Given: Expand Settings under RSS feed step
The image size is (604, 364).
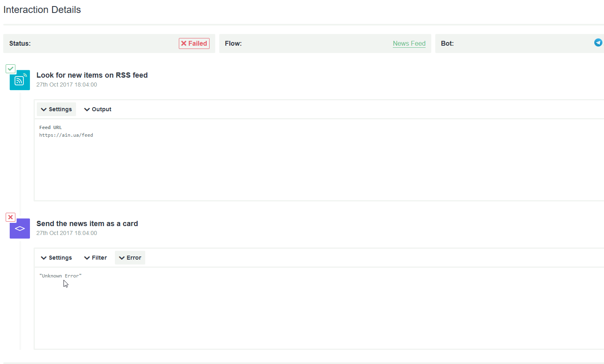Looking at the screenshot, I should [x=56, y=109].
